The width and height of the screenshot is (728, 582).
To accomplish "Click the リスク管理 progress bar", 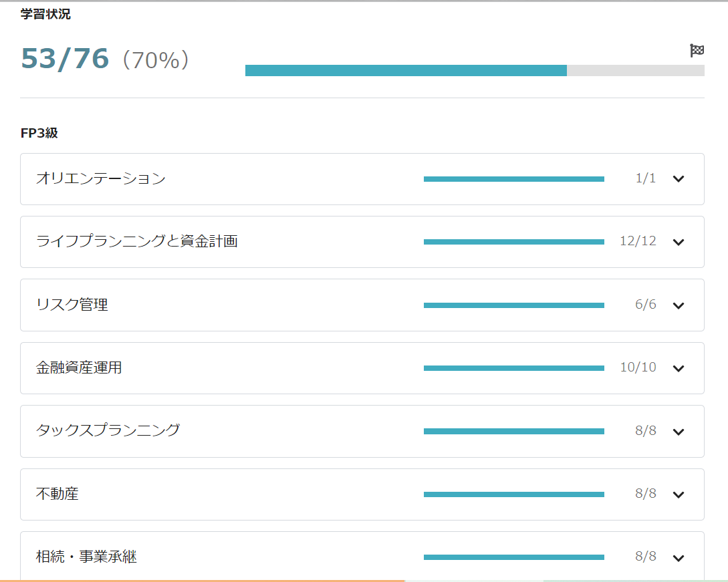I will 513,305.
